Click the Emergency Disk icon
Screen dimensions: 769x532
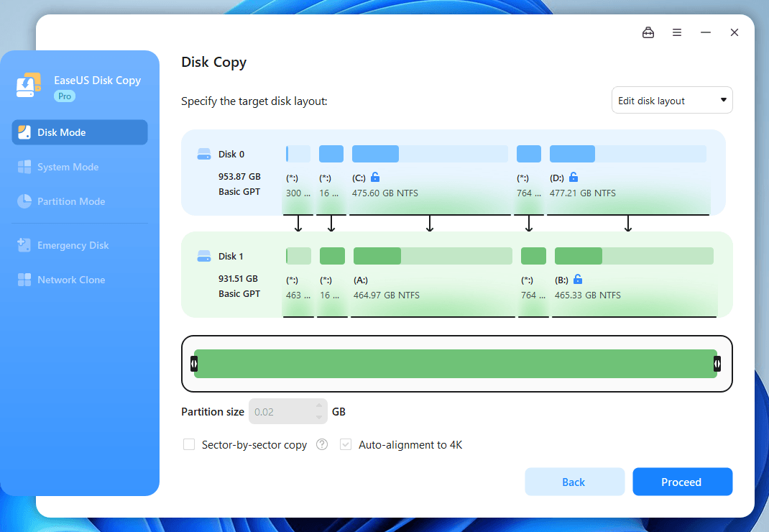pos(24,245)
